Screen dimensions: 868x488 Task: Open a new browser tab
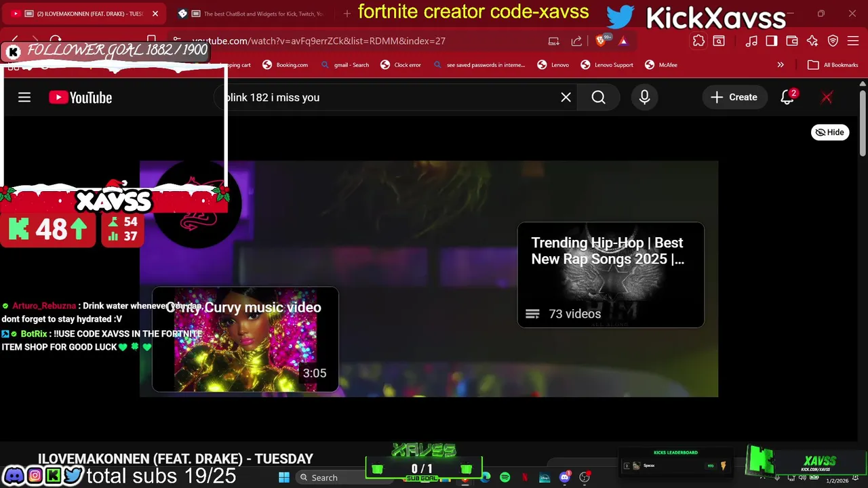pyautogui.click(x=347, y=14)
